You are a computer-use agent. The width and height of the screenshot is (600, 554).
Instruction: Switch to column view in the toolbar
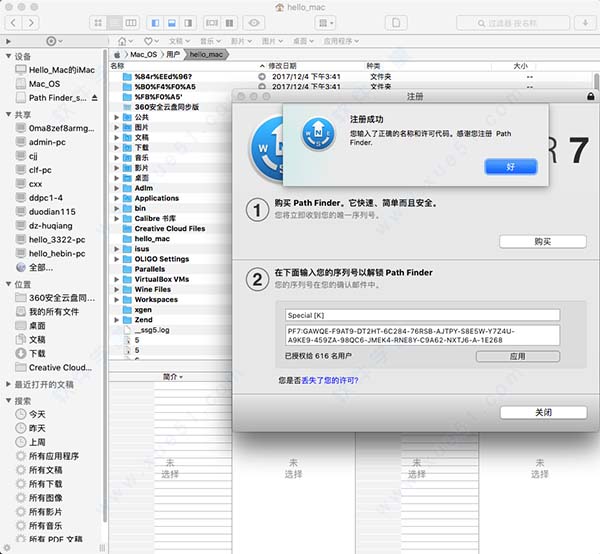(131, 23)
